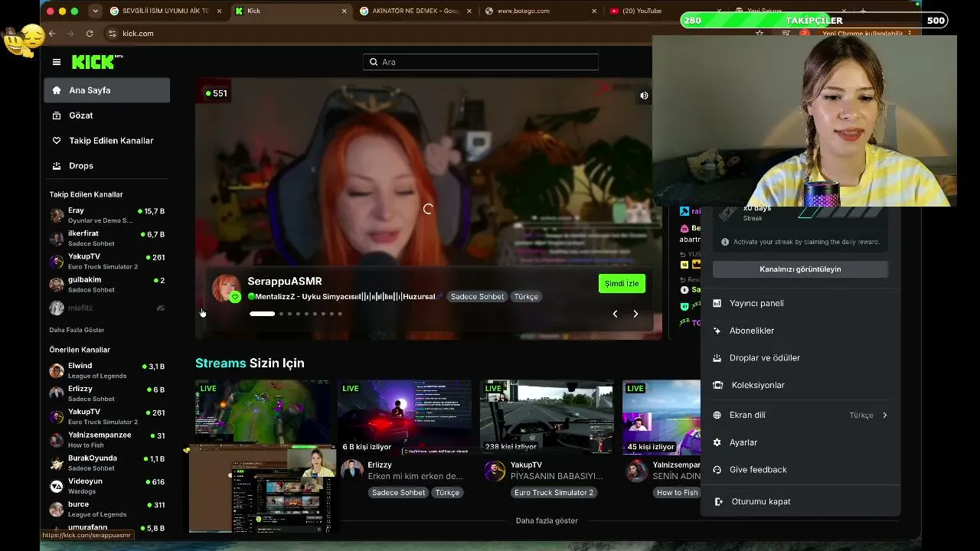Image resolution: width=980 pixels, height=551 pixels.
Task: Switch to the SEVGİLİ İSİM UYUMU tab
Action: click(165, 11)
